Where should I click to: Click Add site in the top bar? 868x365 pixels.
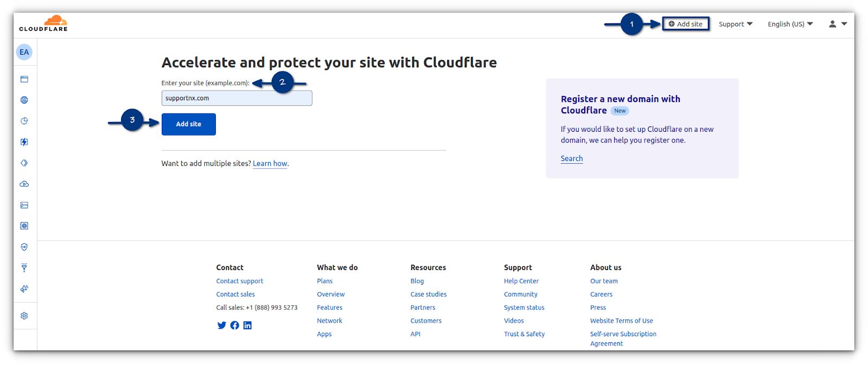686,24
